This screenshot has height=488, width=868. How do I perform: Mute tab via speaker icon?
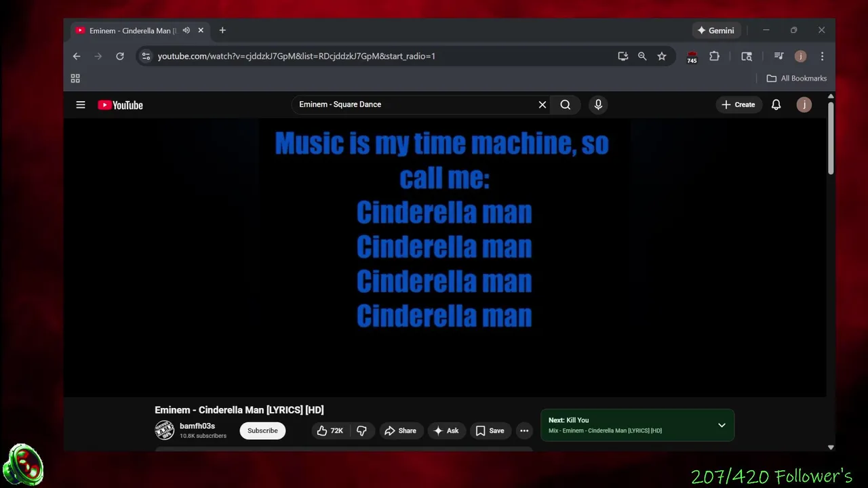pos(186,30)
